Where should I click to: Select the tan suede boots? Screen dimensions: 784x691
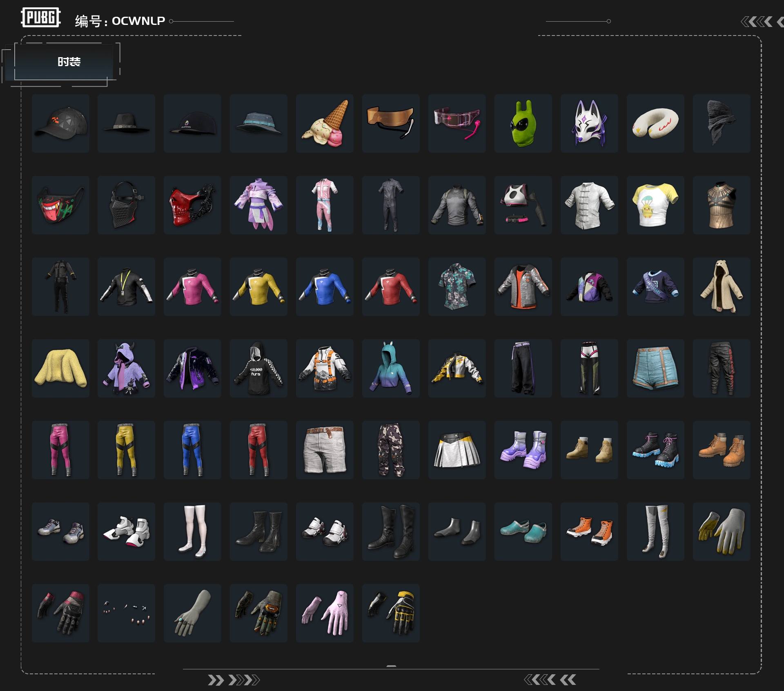(x=589, y=450)
